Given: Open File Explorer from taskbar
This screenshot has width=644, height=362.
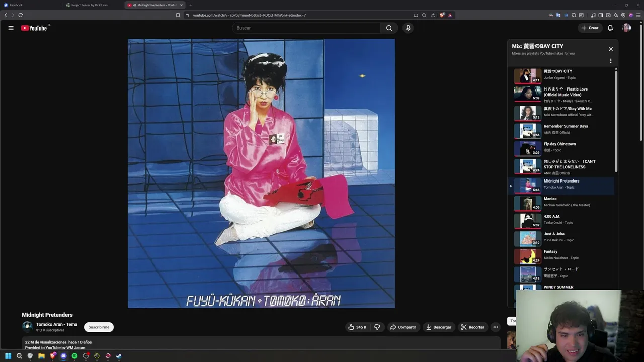Looking at the screenshot, I should tap(41, 356).
